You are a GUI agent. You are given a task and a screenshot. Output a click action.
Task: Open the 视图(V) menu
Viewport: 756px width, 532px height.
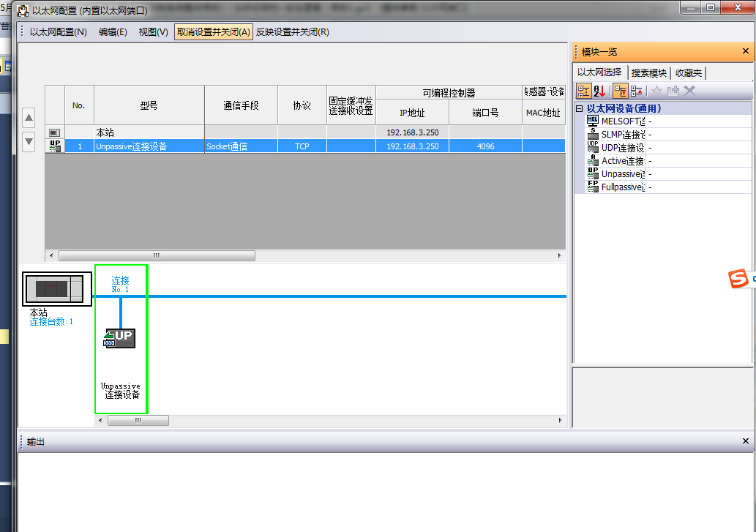coord(153,32)
